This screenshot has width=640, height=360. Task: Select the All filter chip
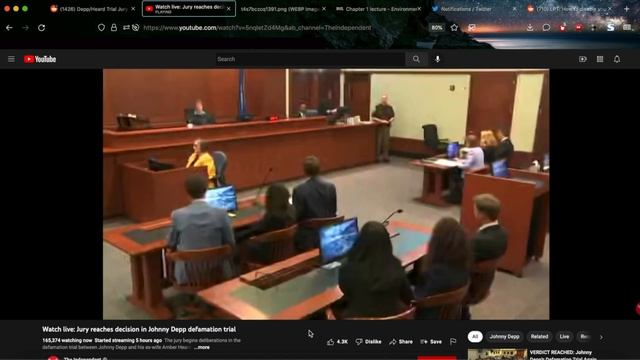pos(475,337)
